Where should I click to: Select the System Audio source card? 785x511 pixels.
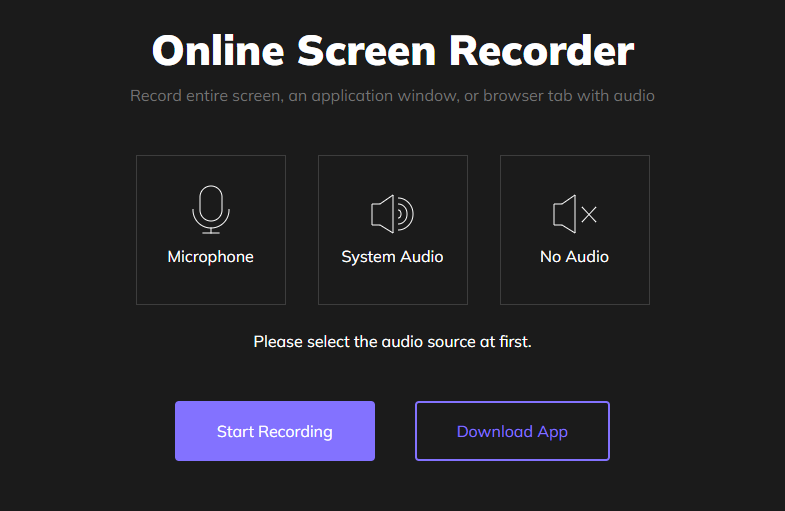coord(392,229)
